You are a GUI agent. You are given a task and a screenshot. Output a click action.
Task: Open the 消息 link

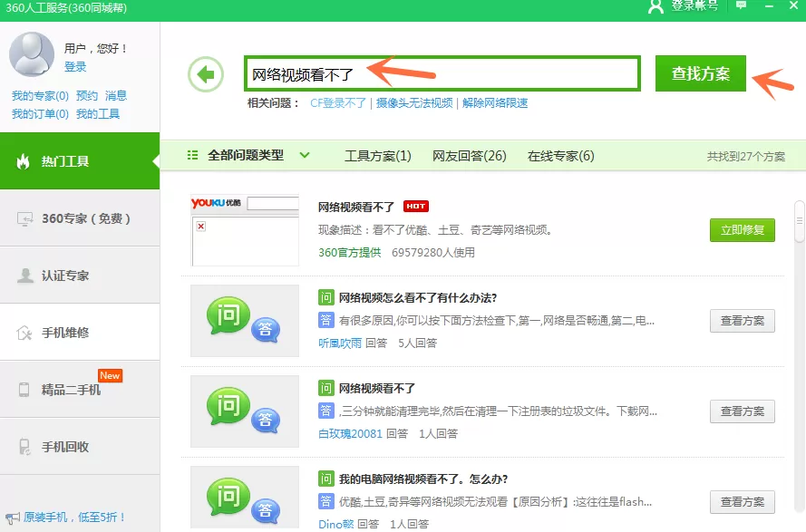coord(116,96)
